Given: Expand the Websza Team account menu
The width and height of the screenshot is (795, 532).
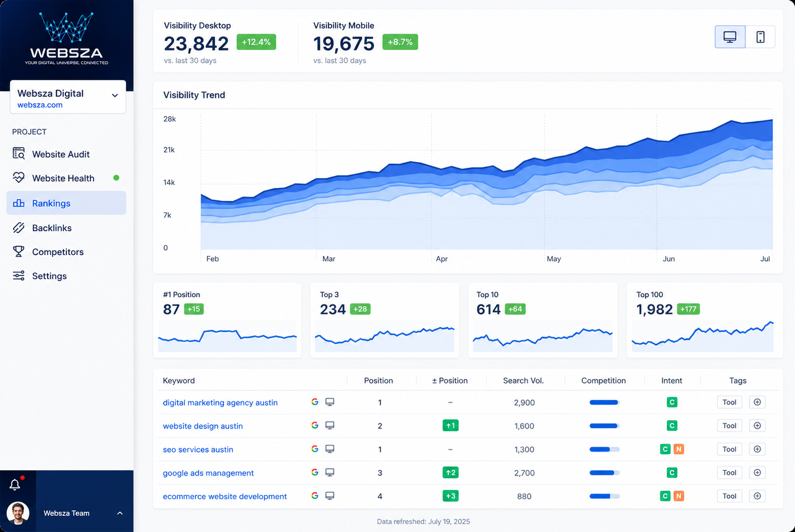Looking at the screenshot, I should 120,513.
